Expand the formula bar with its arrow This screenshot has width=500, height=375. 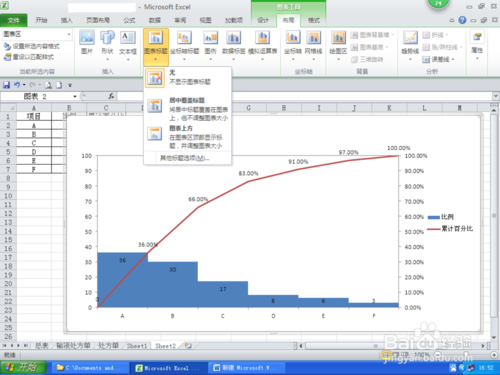496,96
